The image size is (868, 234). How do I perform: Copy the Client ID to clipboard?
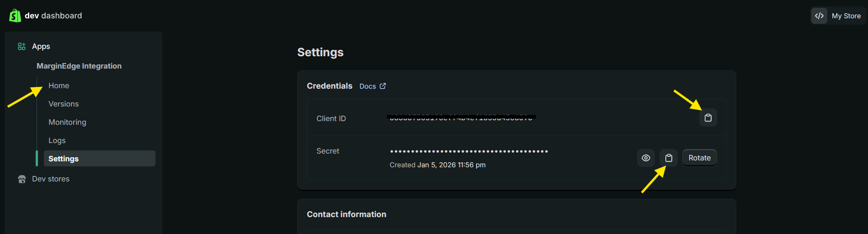tap(708, 118)
